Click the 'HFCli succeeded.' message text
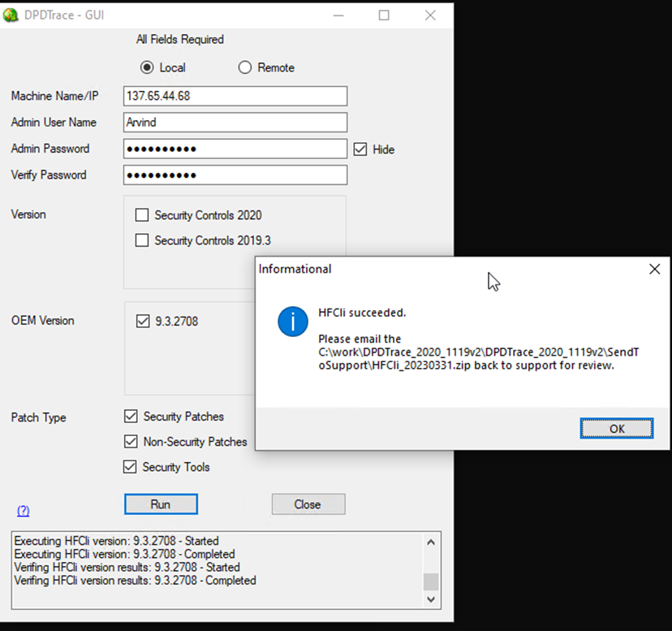672x631 pixels. (362, 313)
